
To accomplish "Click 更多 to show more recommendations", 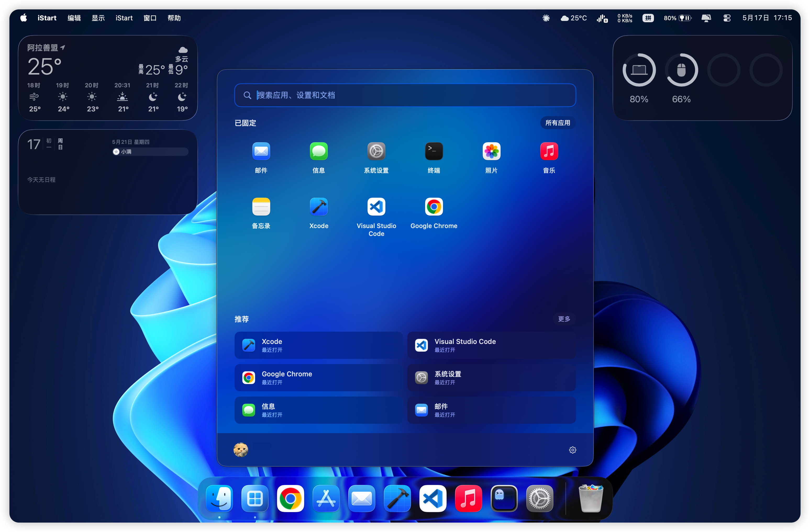I will (x=564, y=319).
